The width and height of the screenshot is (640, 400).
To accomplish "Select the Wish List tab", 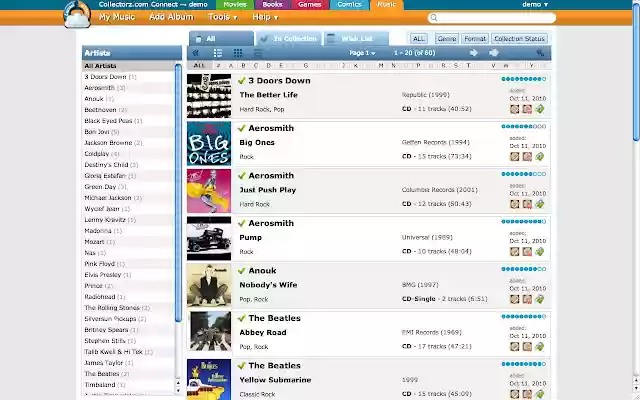I will coord(356,39).
